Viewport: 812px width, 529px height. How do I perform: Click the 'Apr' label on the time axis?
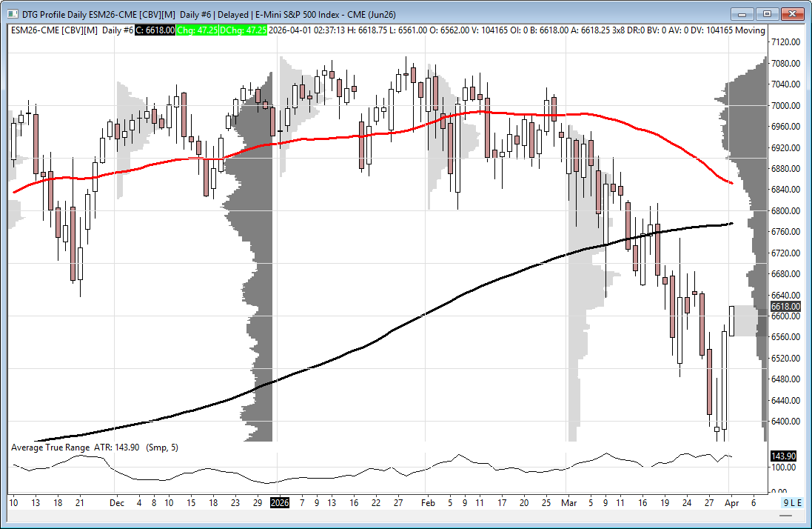731,502
